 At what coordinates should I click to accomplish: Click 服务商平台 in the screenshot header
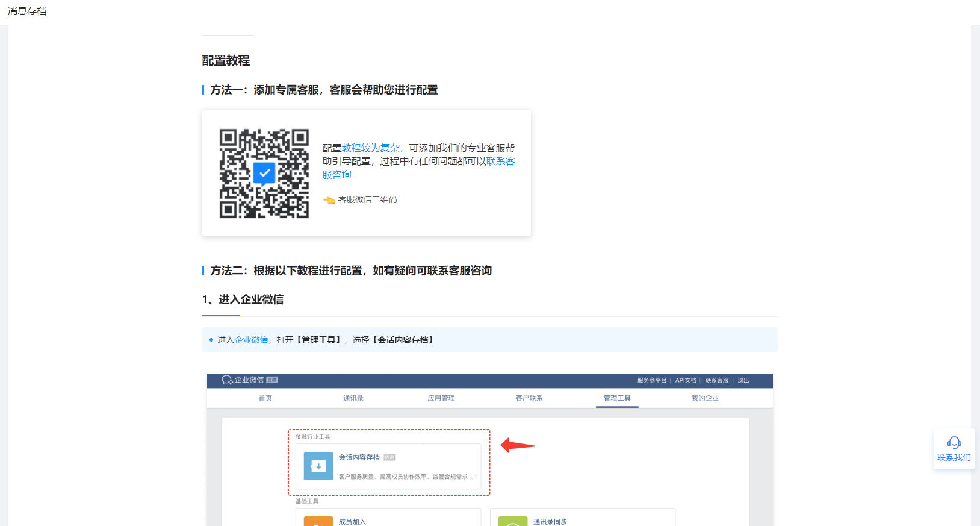[x=652, y=380]
